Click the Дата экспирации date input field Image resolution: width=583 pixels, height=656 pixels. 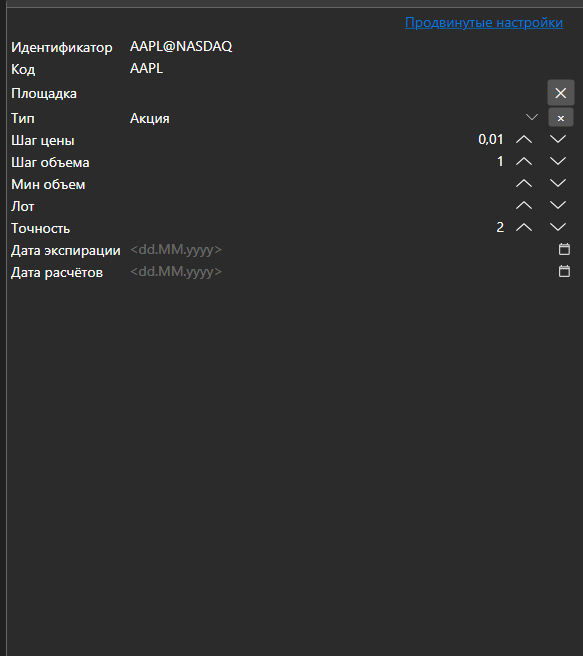point(341,250)
